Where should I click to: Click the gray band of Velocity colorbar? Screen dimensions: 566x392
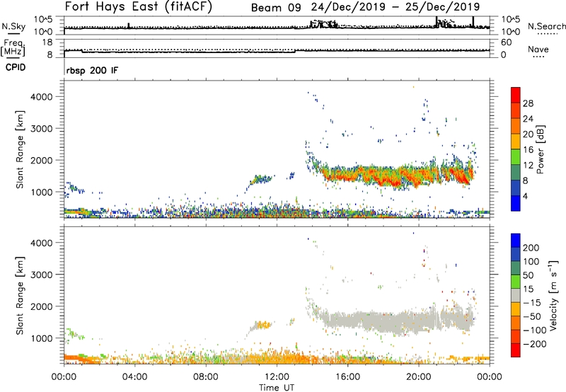pos(516,295)
